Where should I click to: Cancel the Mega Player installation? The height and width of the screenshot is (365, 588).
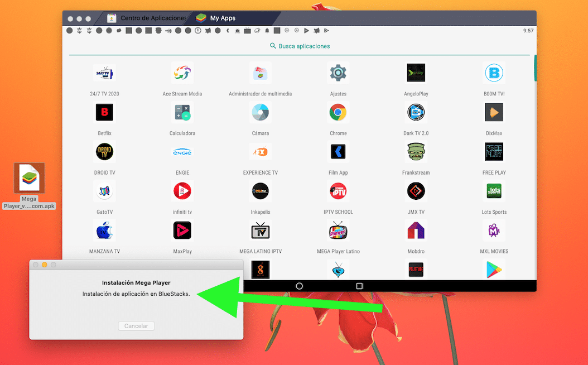[136, 326]
